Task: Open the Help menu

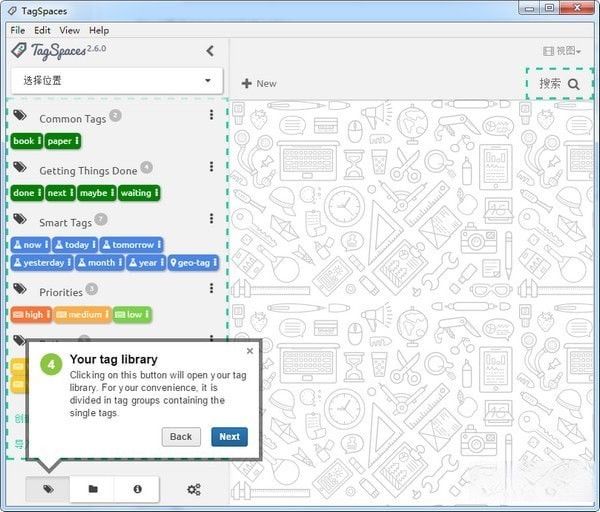Action: [98, 31]
